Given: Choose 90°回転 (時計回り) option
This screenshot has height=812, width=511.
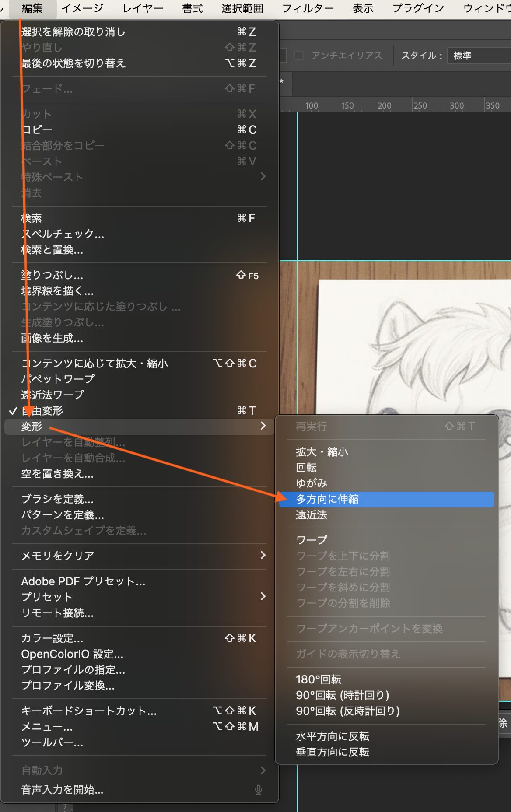Looking at the screenshot, I should click(343, 695).
